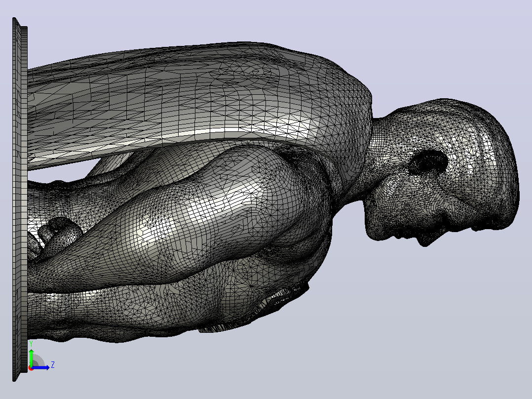Select the "Y" axis label text
532x399 pixels.
pyautogui.click(x=31, y=344)
